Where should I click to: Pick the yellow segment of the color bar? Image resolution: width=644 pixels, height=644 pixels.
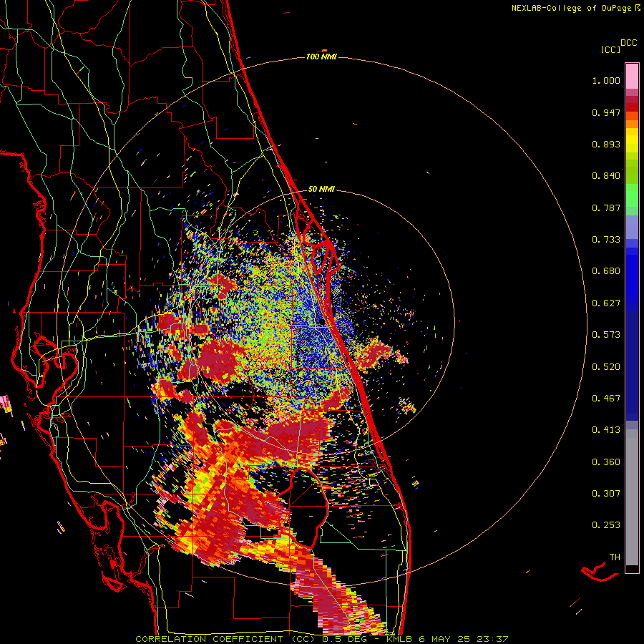click(x=632, y=140)
